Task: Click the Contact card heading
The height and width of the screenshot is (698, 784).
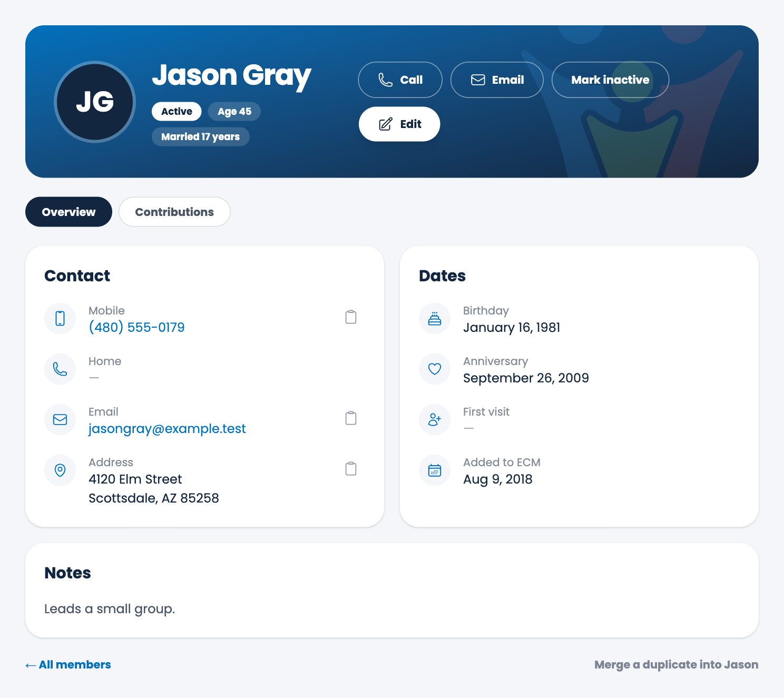Action: [x=77, y=276]
